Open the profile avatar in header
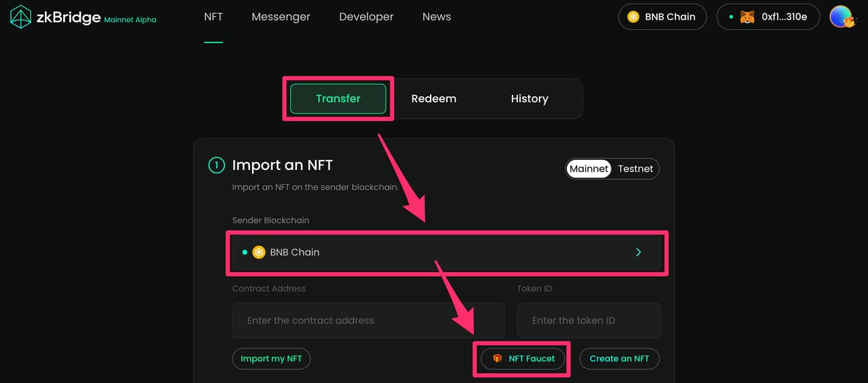This screenshot has width=868, height=383. click(842, 17)
